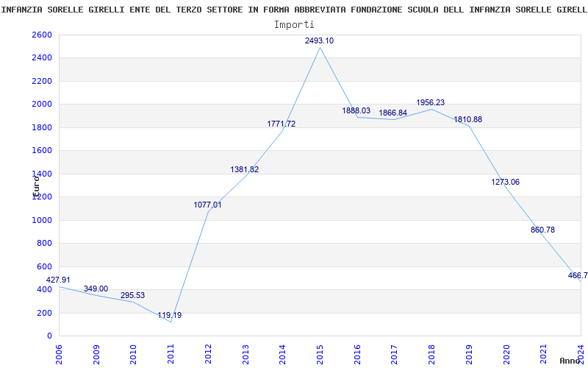Image resolution: width=588 pixels, height=368 pixels.
Task: Select the 2019 x-axis year label
Action: click(469, 355)
